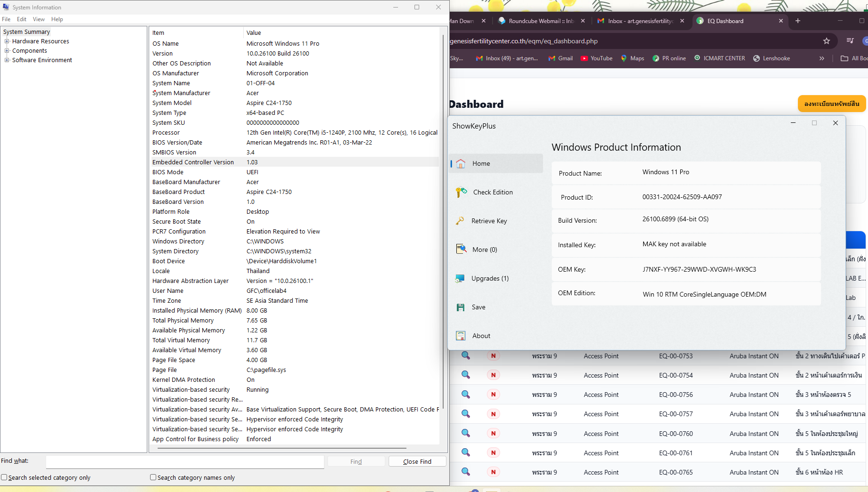Click the Close Find button

tap(417, 461)
